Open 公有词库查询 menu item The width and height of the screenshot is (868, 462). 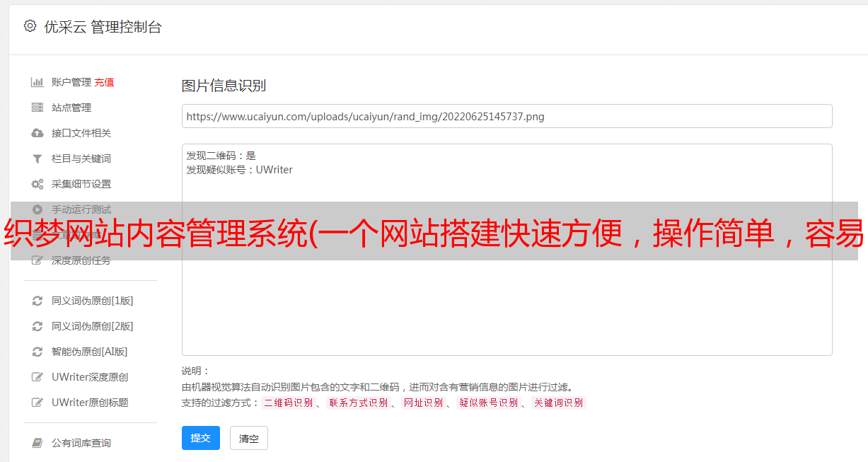[81, 443]
